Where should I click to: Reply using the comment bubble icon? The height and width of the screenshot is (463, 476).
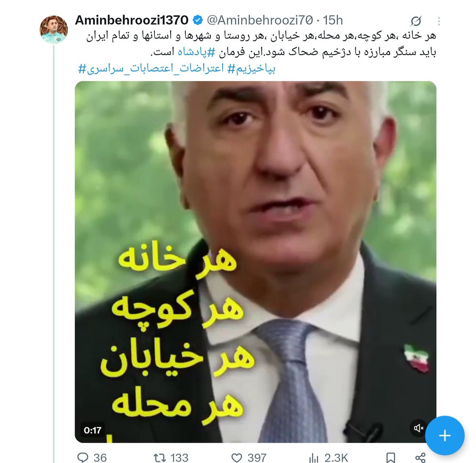[83, 457]
